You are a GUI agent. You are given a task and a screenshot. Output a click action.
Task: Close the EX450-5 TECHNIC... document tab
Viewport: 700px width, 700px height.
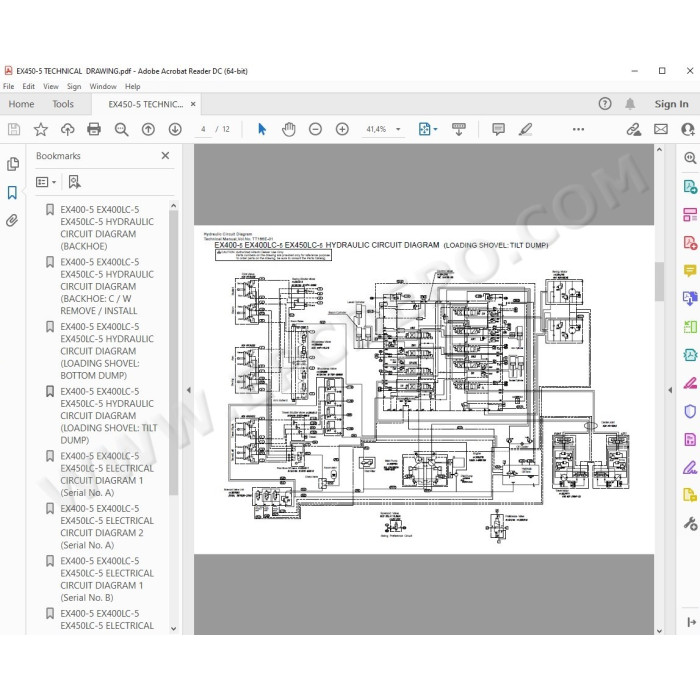point(193,104)
